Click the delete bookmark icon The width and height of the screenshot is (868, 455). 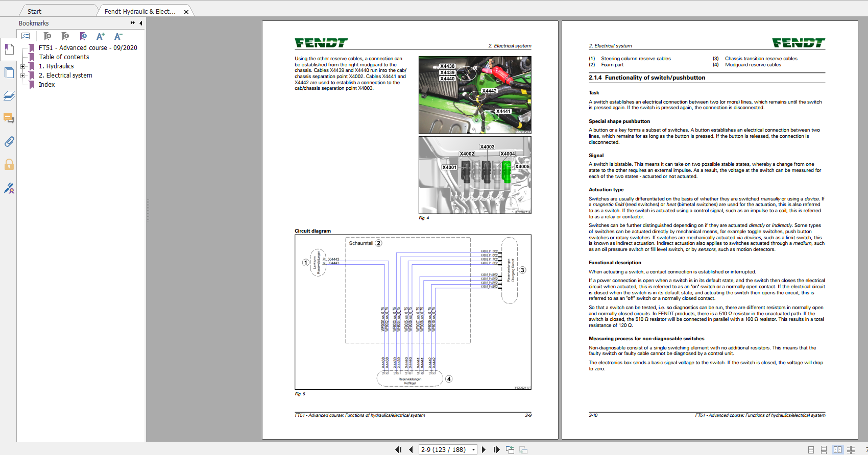tap(47, 36)
